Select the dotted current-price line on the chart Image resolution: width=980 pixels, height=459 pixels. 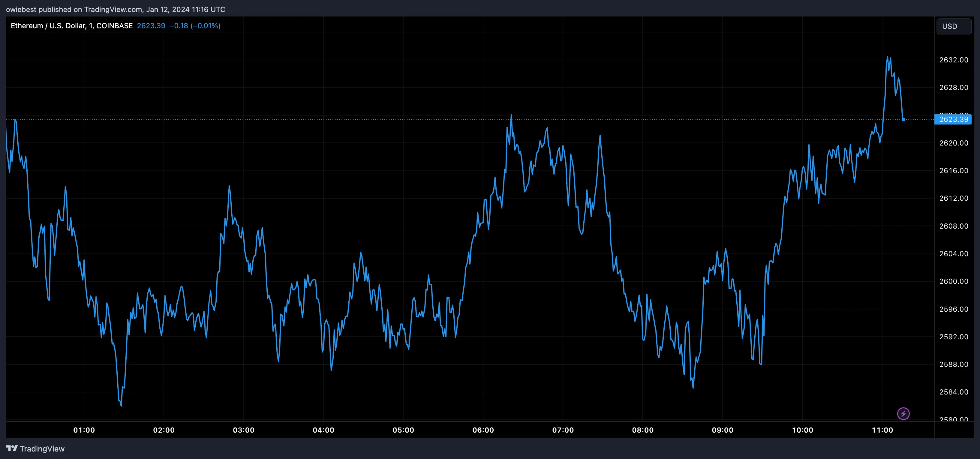point(456,119)
